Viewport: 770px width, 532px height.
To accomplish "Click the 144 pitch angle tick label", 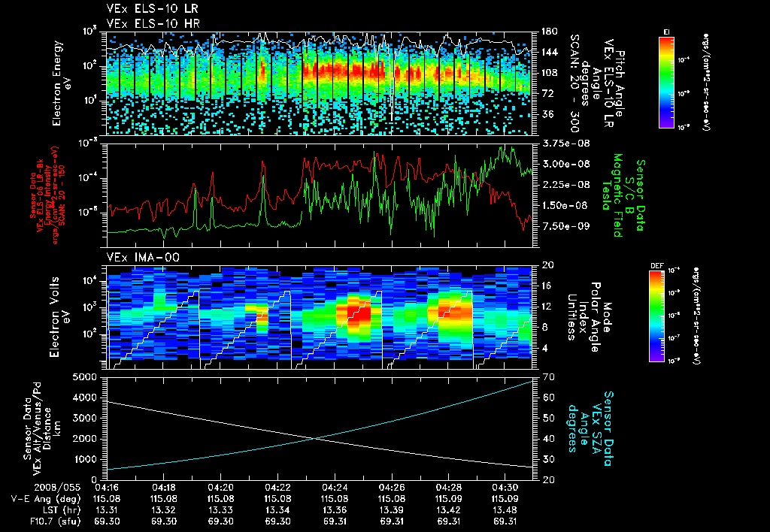I will [549, 52].
